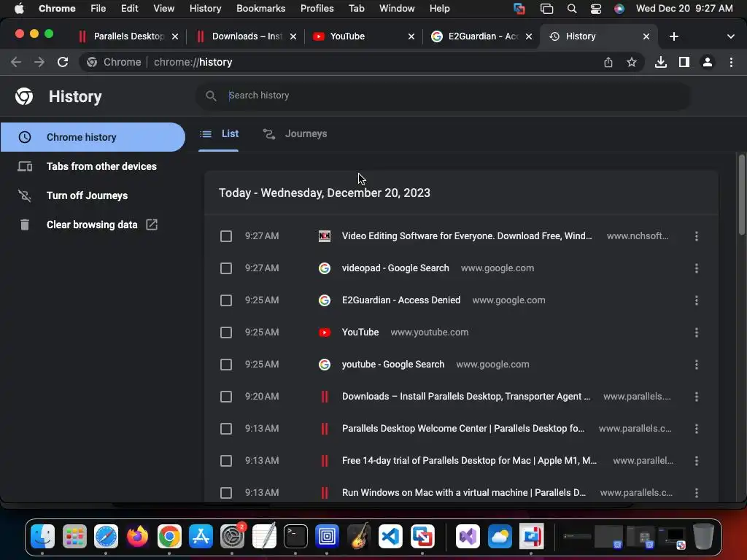747x560 pixels.
Task: Open the Run Windows on Mac history link
Action: (x=464, y=493)
